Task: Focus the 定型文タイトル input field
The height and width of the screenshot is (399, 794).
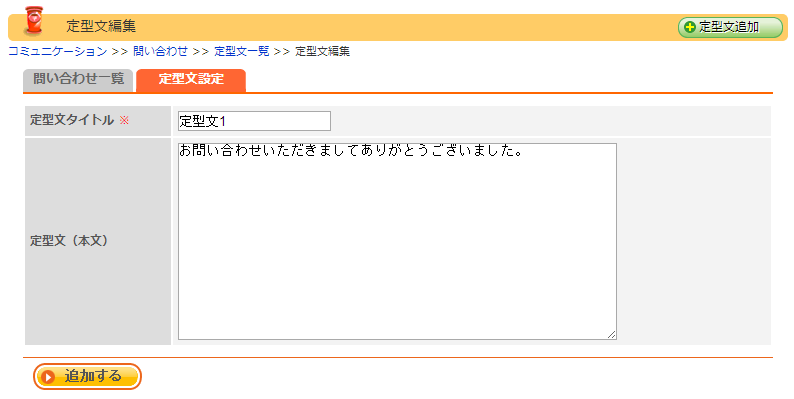Action: (x=254, y=121)
